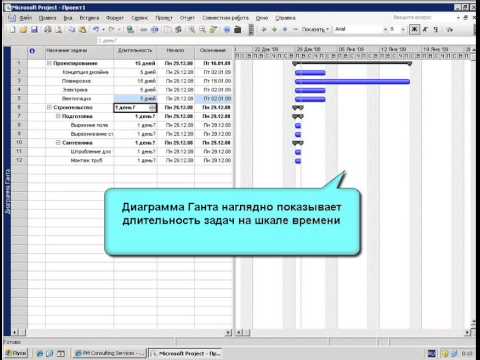This screenshot has height=360, width=480.
Task: Click the Task Information icon
Action: 168,30
